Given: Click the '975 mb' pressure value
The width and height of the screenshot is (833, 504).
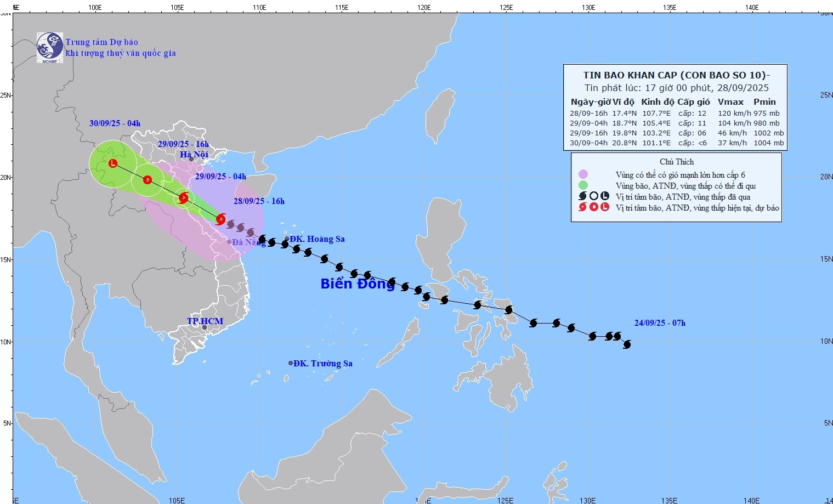Looking at the screenshot, I should [766, 114].
